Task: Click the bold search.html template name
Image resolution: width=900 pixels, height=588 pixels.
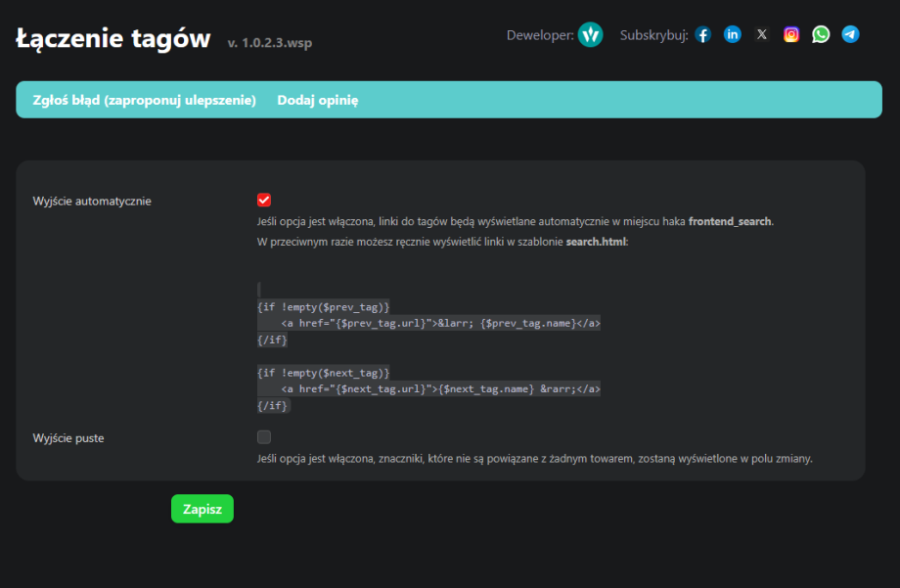Action: click(x=596, y=242)
